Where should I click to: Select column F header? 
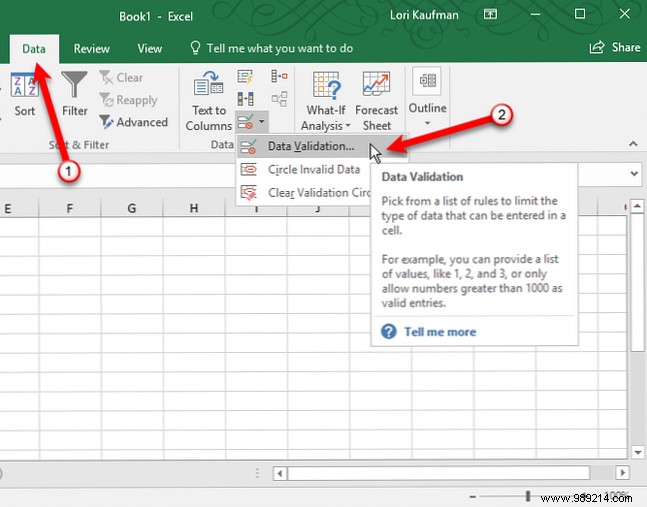[69, 208]
